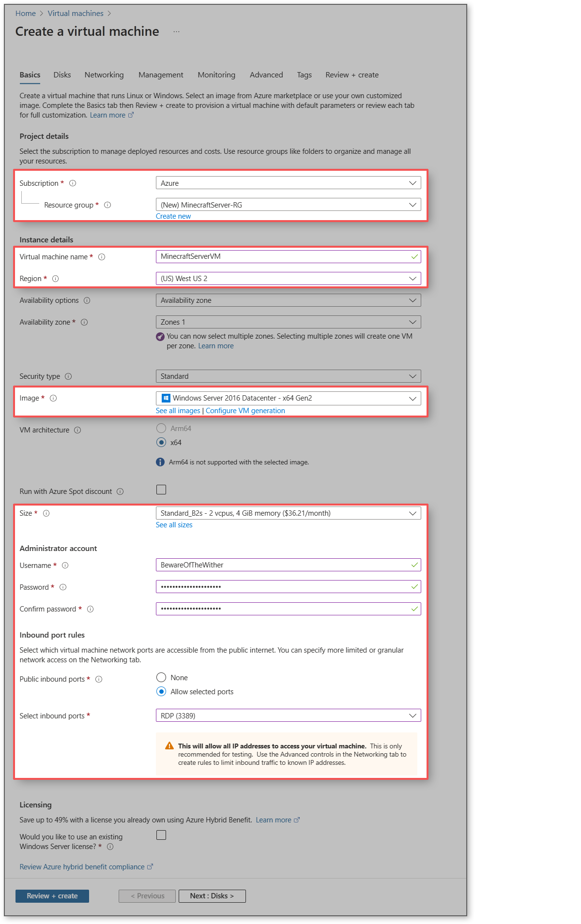Click the Security type info icon

pyautogui.click(x=68, y=376)
